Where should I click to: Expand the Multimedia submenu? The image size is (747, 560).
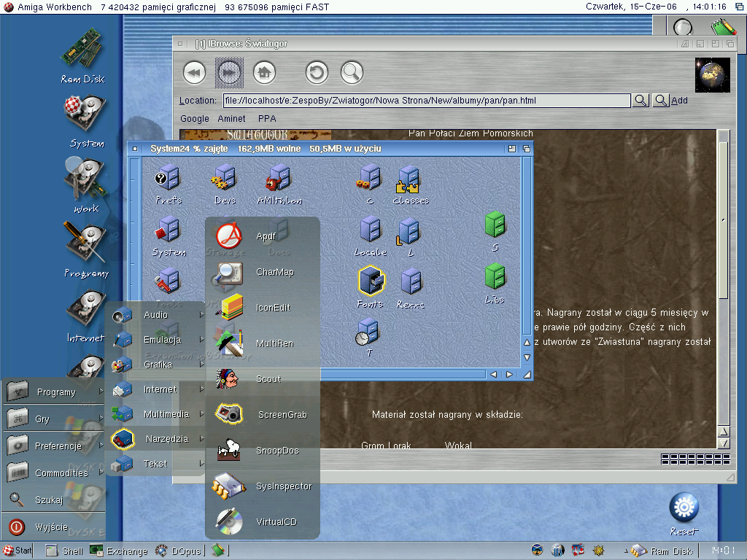(x=156, y=414)
